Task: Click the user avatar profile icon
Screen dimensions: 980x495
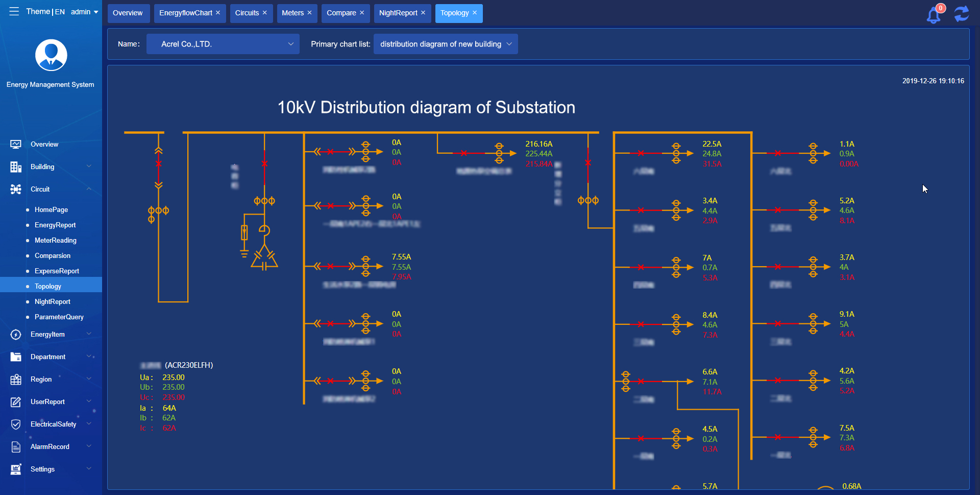Action: (x=51, y=55)
